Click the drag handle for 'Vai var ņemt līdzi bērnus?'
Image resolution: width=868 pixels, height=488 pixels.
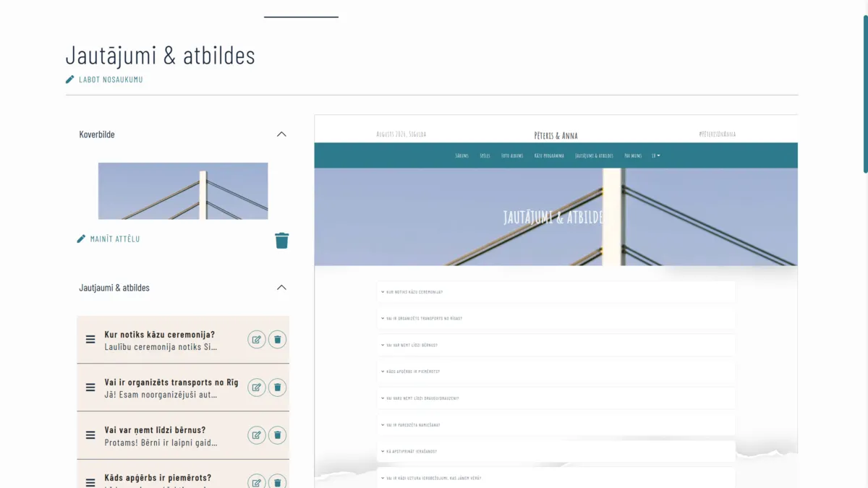click(90, 435)
